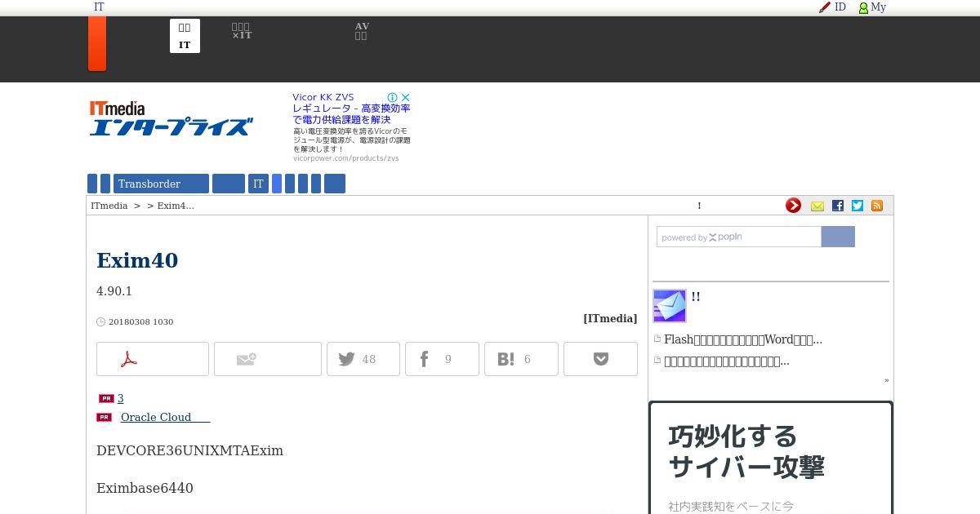Viewport: 980px width, 514px height.
Task: Click the search button beside popIn field
Action: pyautogui.click(x=838, y=237)
